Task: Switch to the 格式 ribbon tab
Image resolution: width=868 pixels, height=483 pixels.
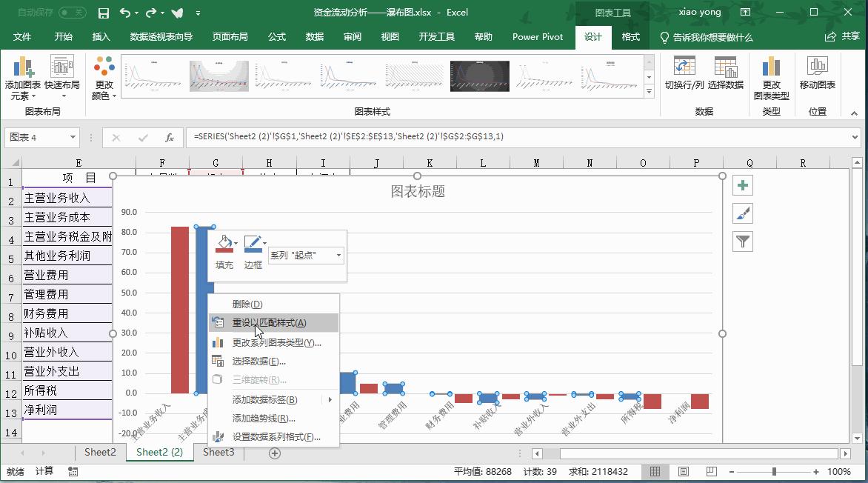Action: [x=630, y=36]
